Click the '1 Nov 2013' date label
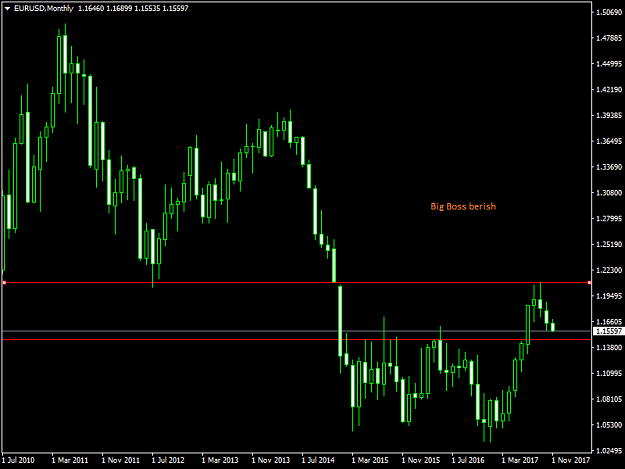This screenshot has width=625, height=469. click(x=271, y=460)
